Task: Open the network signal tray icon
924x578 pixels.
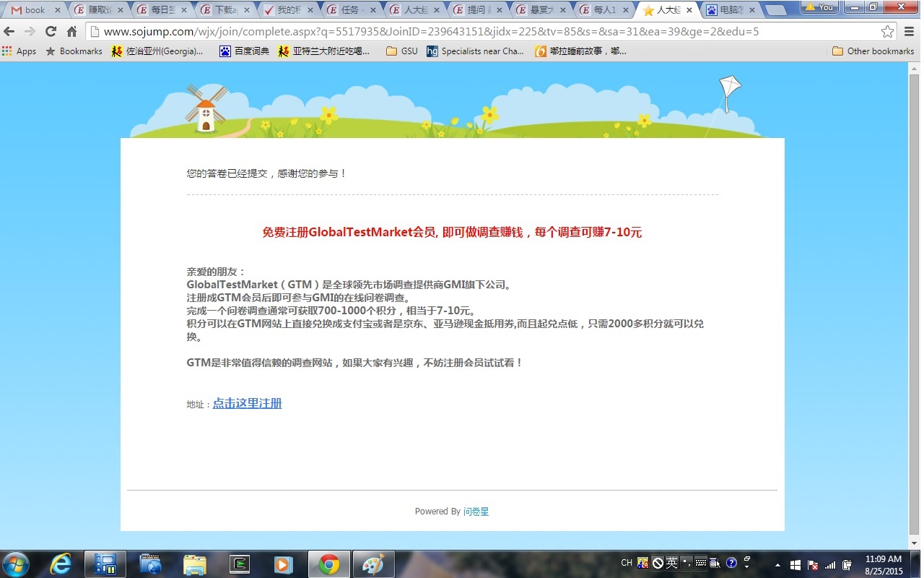Action: [830, 564]
